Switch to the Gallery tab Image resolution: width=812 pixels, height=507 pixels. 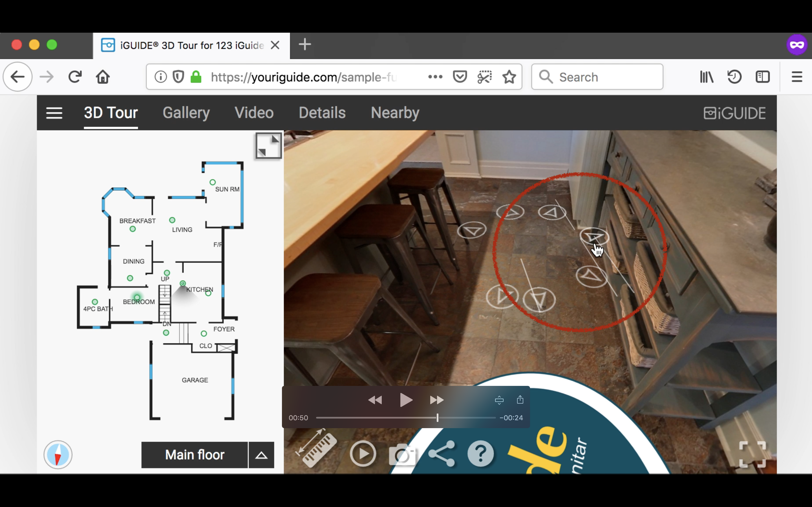[x=186, y=113]
